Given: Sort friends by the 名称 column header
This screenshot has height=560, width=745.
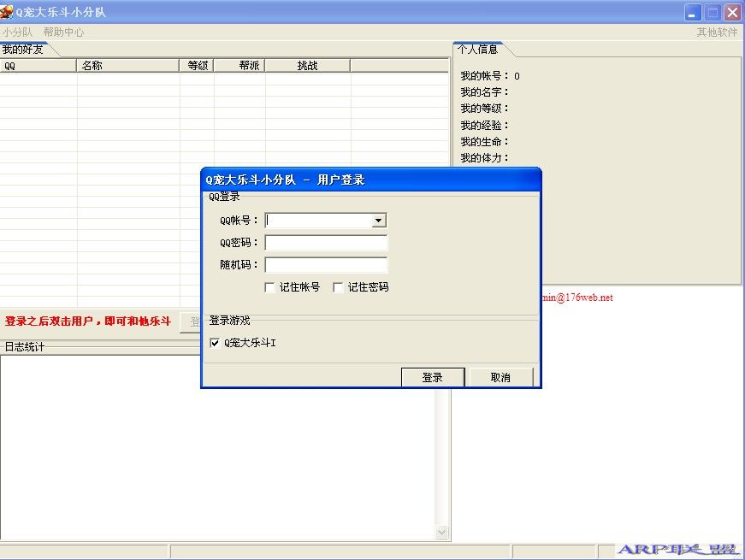Looking at the screenshot, I should pos(127,66).
